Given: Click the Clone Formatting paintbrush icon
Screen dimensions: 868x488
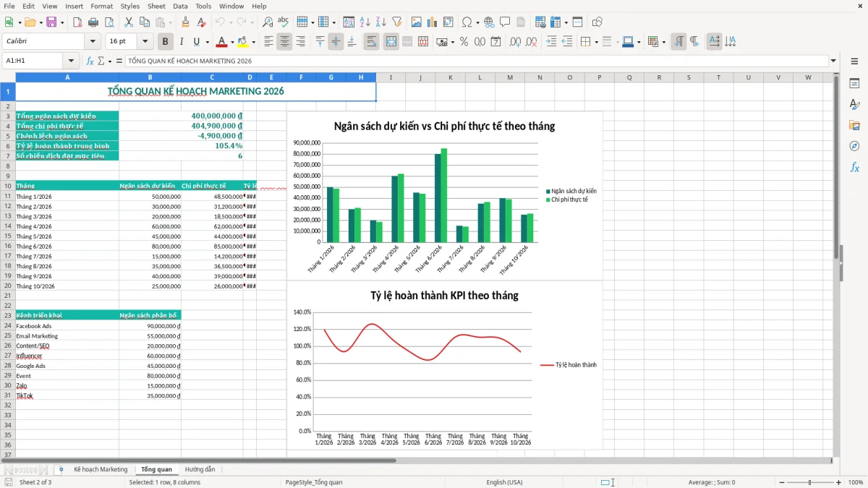Looking at the screenshot, I should 186,22.
